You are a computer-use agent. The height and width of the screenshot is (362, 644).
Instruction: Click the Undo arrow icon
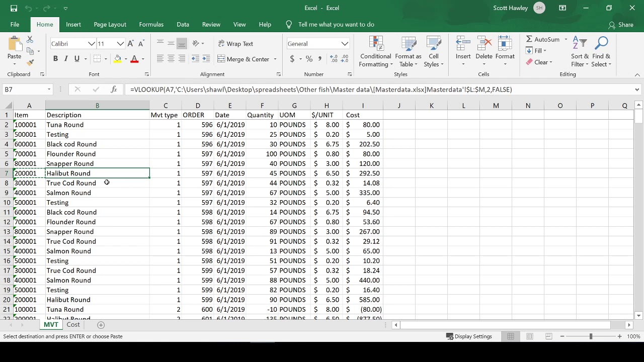29,8
